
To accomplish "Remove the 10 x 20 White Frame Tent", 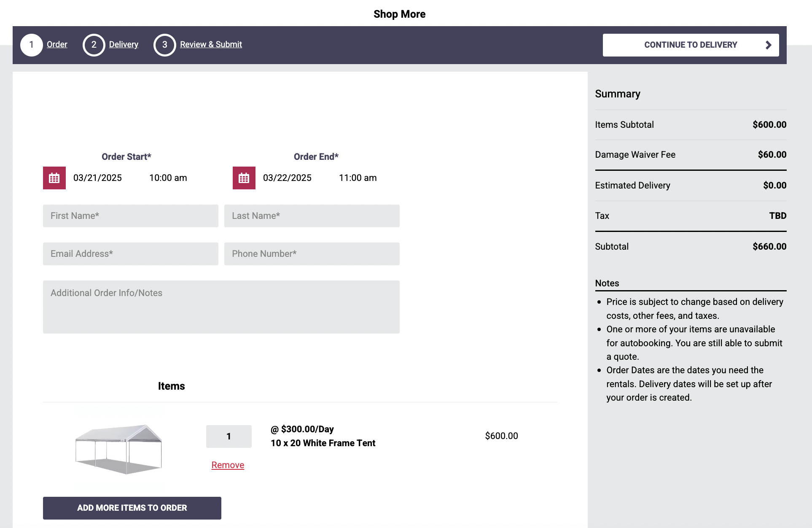I will 228,465.
